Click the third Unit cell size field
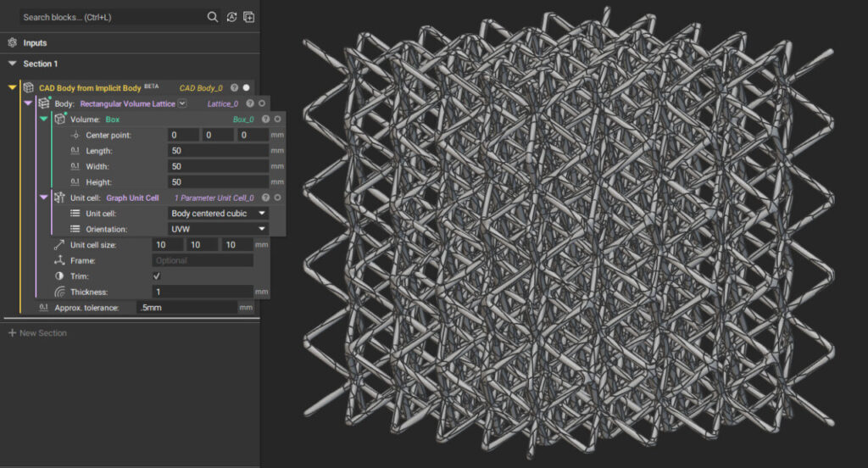This screenshot has height=468, width=868. coord(237,245)
